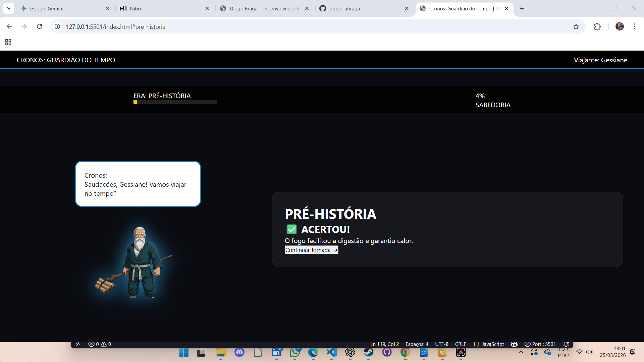Open ChatGPT from the taskbar
This screenshot has height=362, width=644.
(350, 353)
